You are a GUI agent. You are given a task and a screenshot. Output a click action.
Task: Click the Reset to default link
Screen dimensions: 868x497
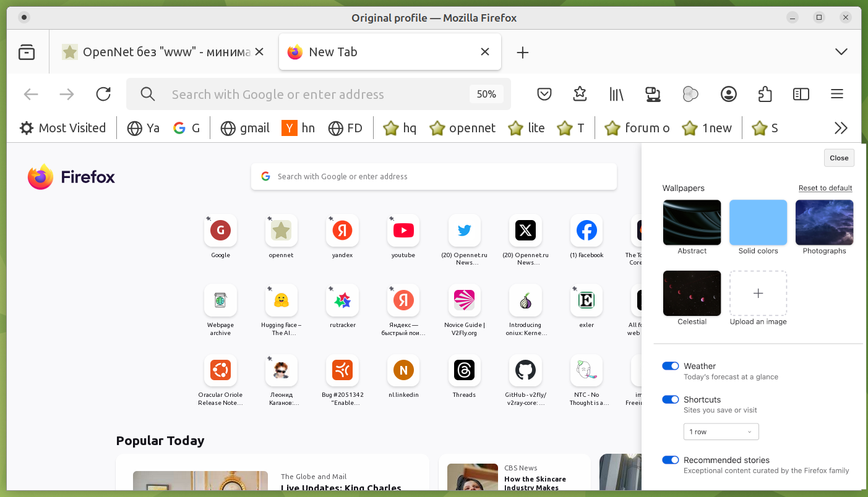click(x=825, y=188)
